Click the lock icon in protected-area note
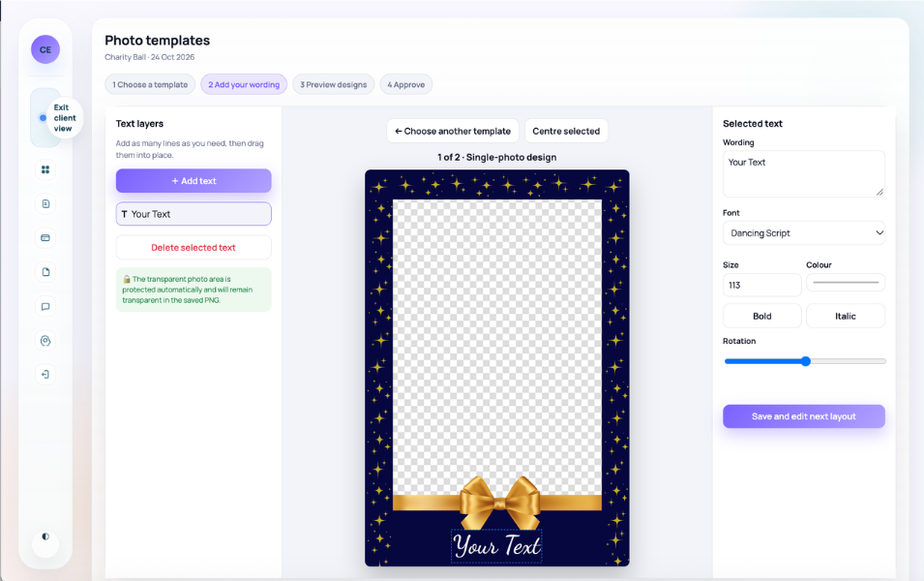 tap(126, 279)
